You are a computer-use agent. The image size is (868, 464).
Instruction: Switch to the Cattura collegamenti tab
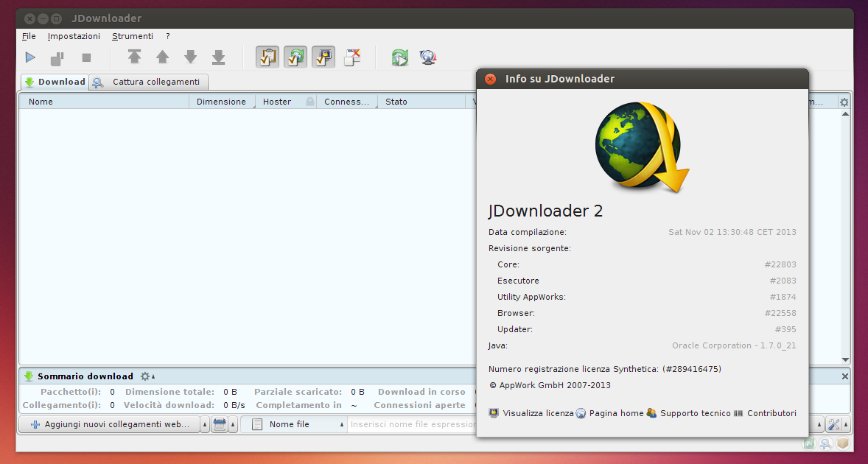coord(148,82)
